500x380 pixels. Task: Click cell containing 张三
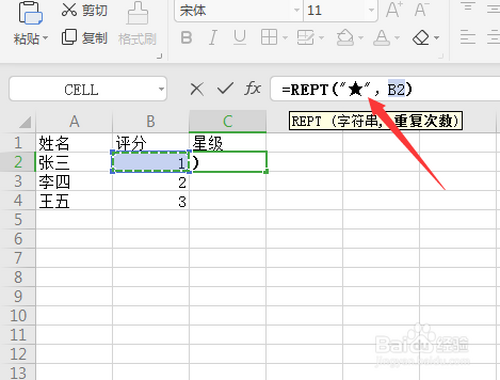click(74, 162)
